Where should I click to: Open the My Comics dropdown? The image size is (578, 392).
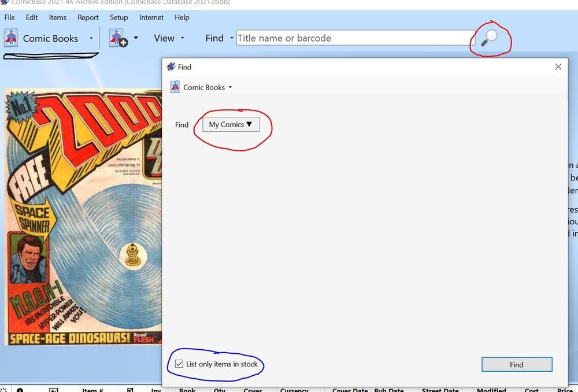click(231, 124)
